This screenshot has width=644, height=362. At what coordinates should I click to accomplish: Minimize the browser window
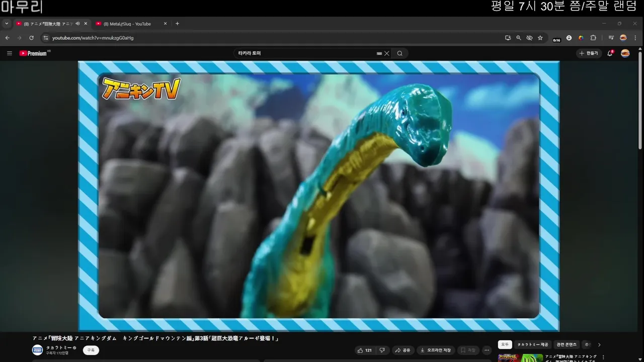tap(604, 24)
